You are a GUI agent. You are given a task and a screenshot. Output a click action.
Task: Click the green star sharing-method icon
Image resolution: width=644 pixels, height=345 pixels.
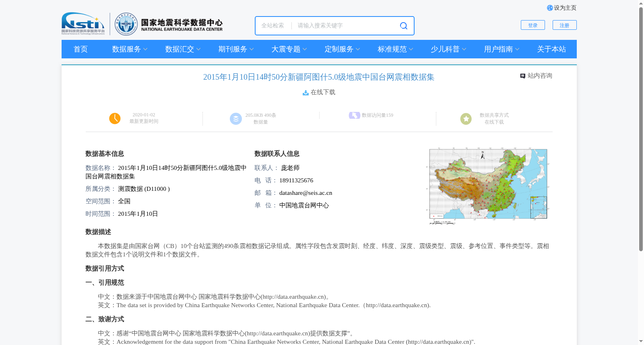point(466,119)
